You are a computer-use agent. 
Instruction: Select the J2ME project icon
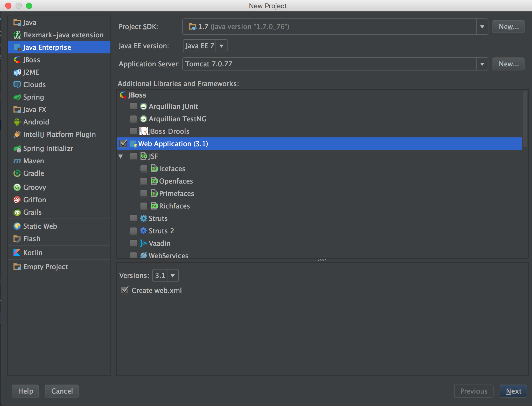(x=17, y=72)
